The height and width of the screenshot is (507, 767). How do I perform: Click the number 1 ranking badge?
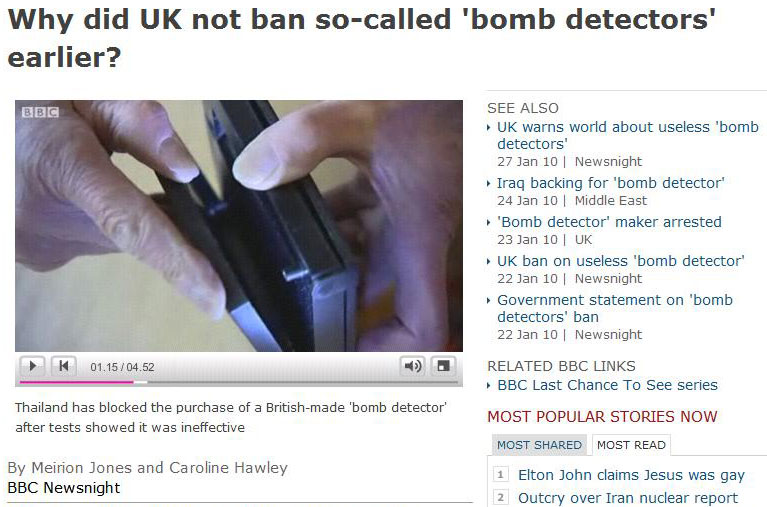pos(500,474)
